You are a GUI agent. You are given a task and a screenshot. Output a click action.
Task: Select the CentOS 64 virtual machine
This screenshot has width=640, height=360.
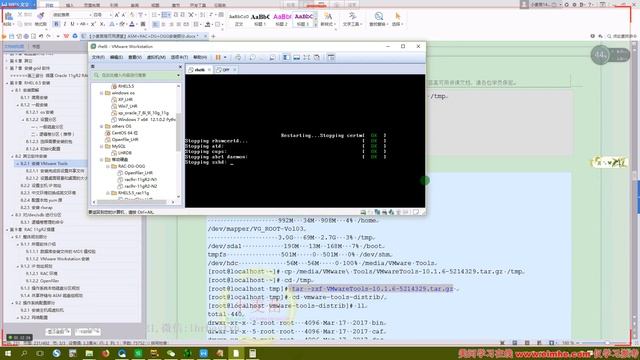pyautogui.click(x=122, y=133)
